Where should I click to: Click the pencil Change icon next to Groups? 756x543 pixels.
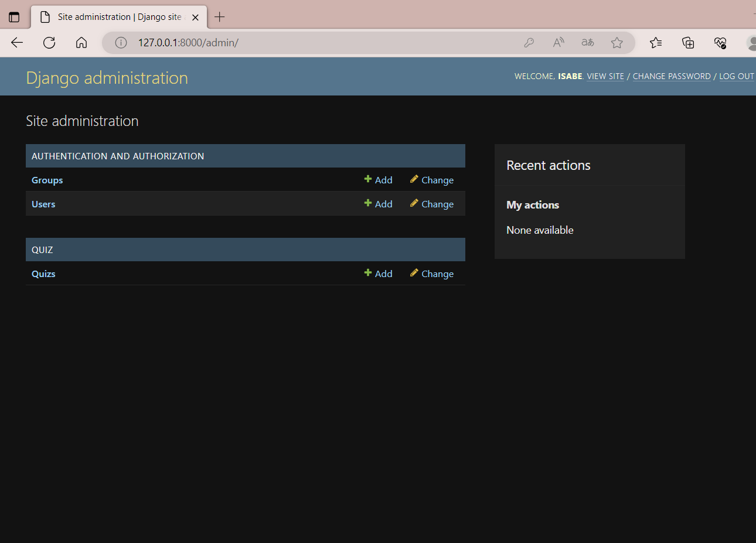coord(415,179)
